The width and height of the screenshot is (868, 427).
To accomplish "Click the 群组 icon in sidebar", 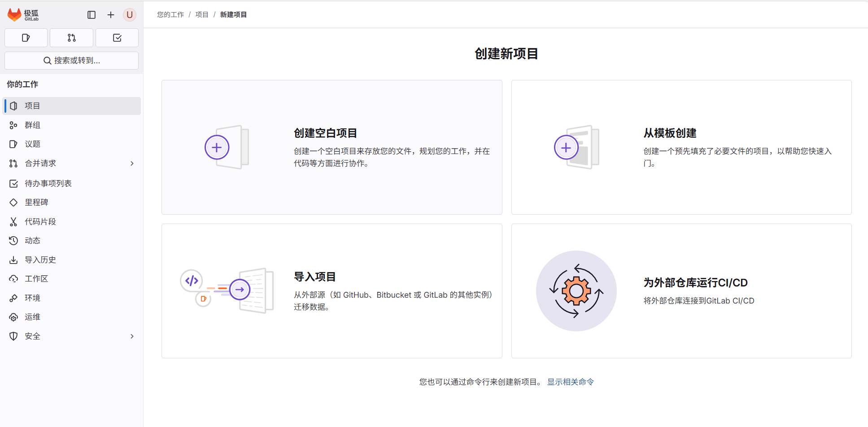I will pos(13,125).
